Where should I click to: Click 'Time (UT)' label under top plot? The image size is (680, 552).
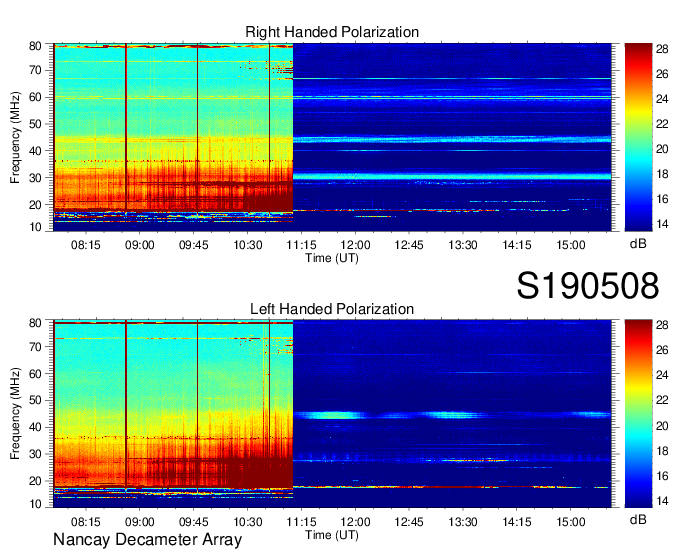[x=332, y=258]
